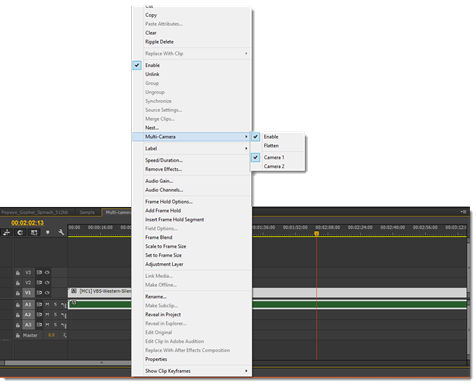Toggle nest-sequence insert mode icon
This screenshot has width=476, height=384.
click(x=7, y=232)
